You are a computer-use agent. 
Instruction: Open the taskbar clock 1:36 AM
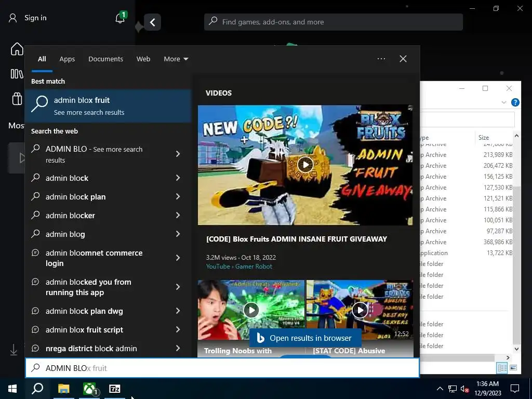(487, 389)
